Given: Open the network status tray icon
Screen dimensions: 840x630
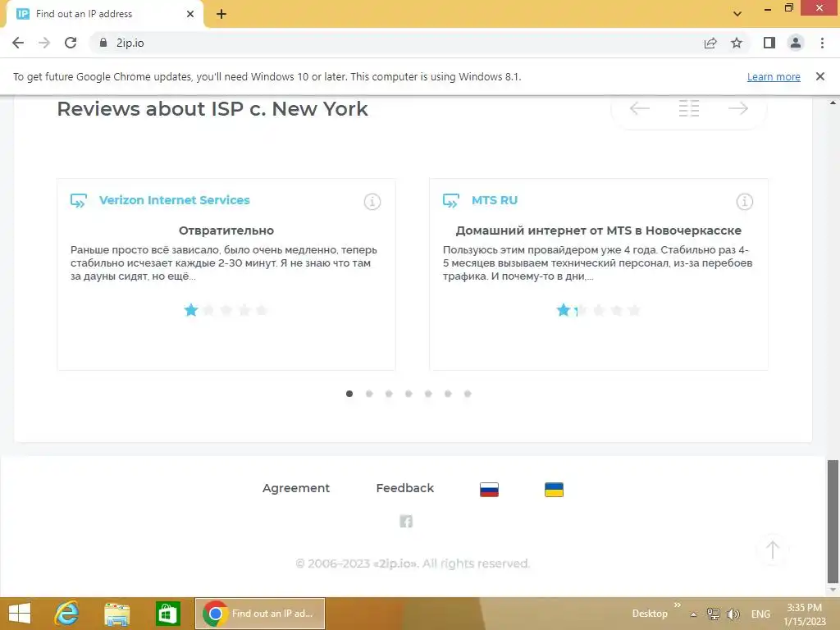Looking at the screenshot, I should tap(713, 614).
